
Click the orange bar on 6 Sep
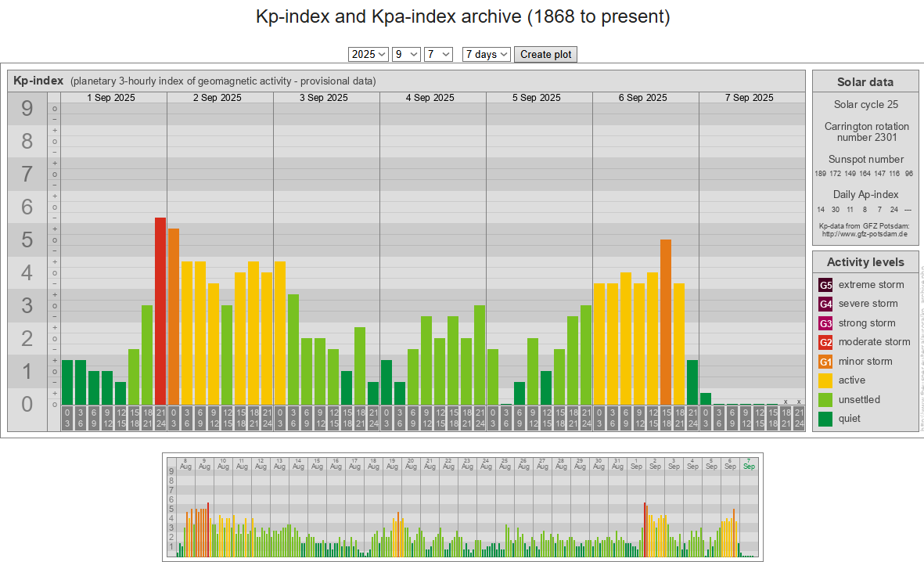[x=666, y=321]
